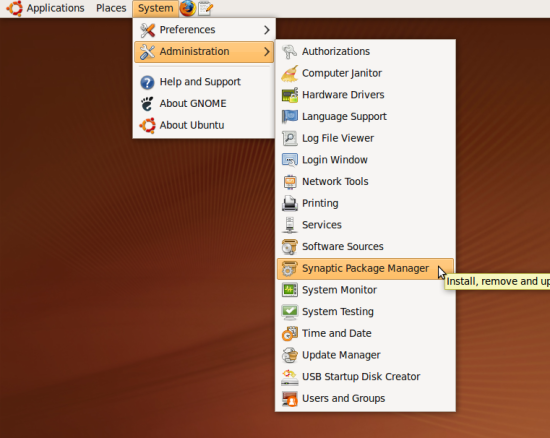Click the Update Manager globe-box icon
The height and width of the screenshot is (438, 550).
coord(290,356)
